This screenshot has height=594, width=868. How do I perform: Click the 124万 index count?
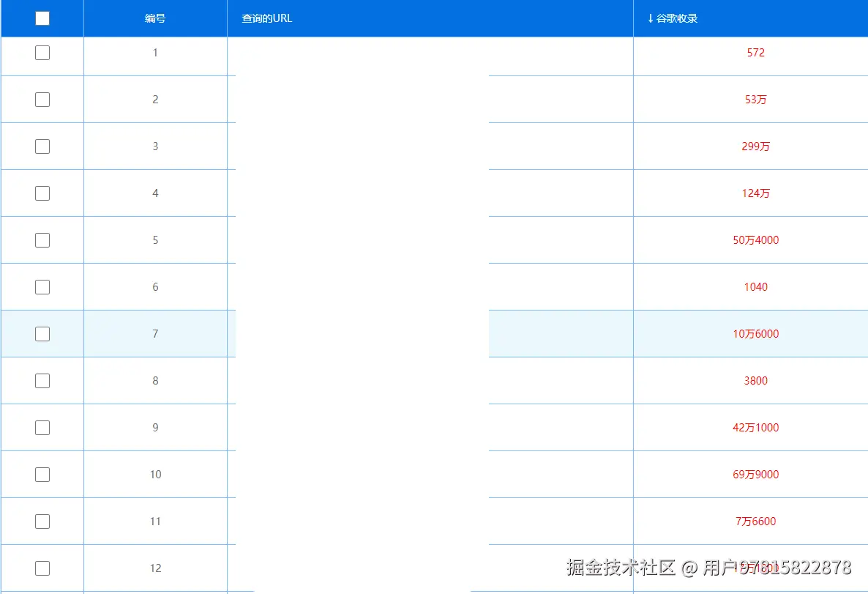tap(755, 193)
